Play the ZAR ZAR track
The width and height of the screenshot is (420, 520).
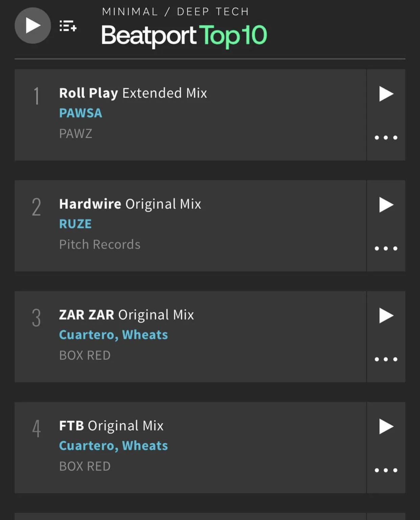pos(386,316)
